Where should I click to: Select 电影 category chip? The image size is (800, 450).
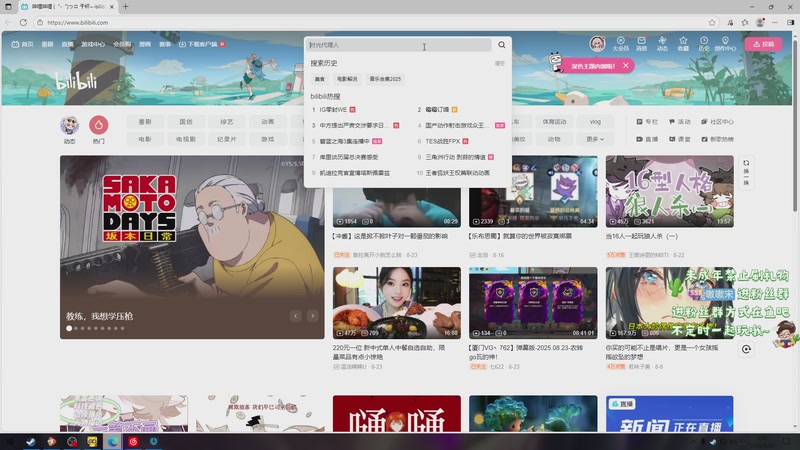[x=145, y=139]
